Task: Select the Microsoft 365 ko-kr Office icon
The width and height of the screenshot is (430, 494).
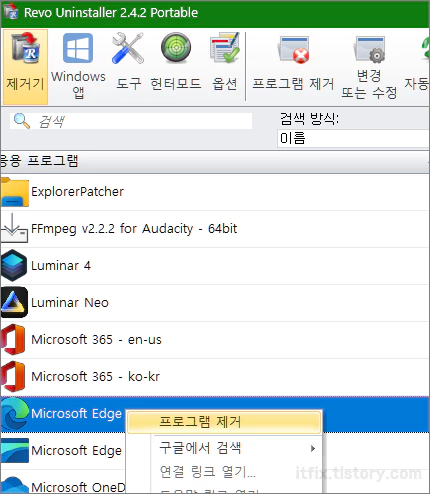Action: click(13, 376)
